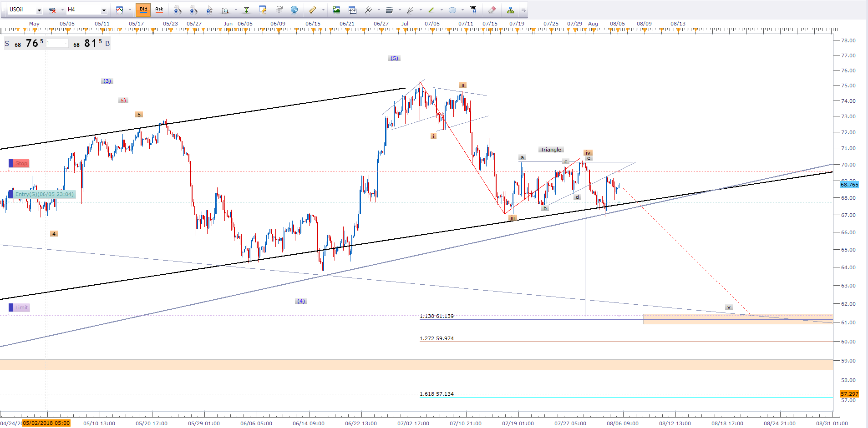The width and height of the screenshot is (868, 428).
Task: Click the orange 61.00 target zone rectangle
Action: (x=737, y=319)
